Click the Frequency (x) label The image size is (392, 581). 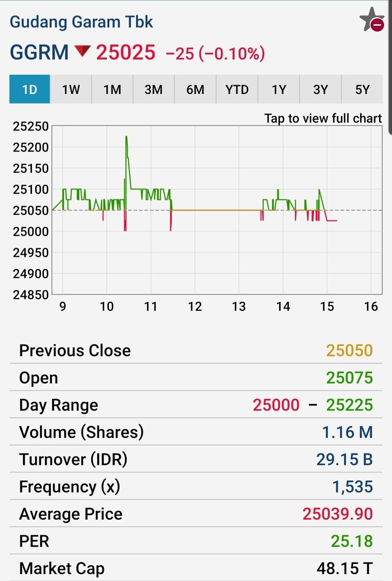point(69,487)
